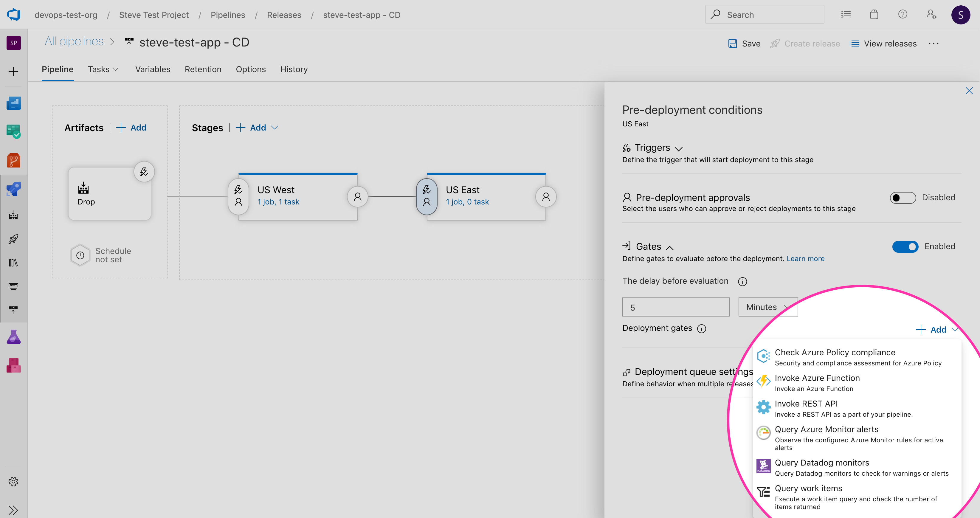Image resolution: width=980 pixels, height=518 pixels.
Task: Open post-deployment conditions on US West stage
Action: pos(357,196)
